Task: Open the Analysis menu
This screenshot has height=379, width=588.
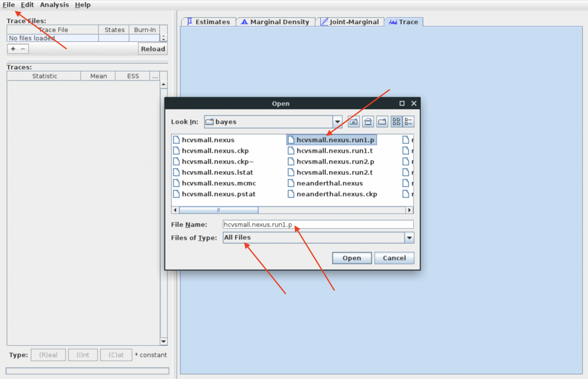Action: pos(54,5)
